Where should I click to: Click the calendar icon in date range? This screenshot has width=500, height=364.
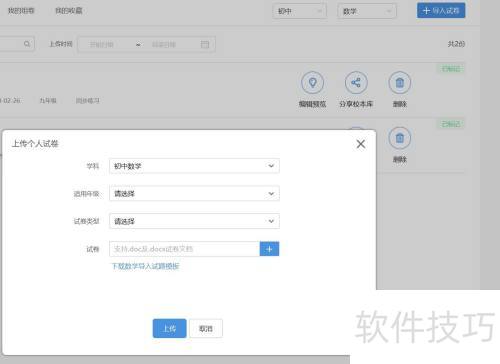[x=205, y=44]
